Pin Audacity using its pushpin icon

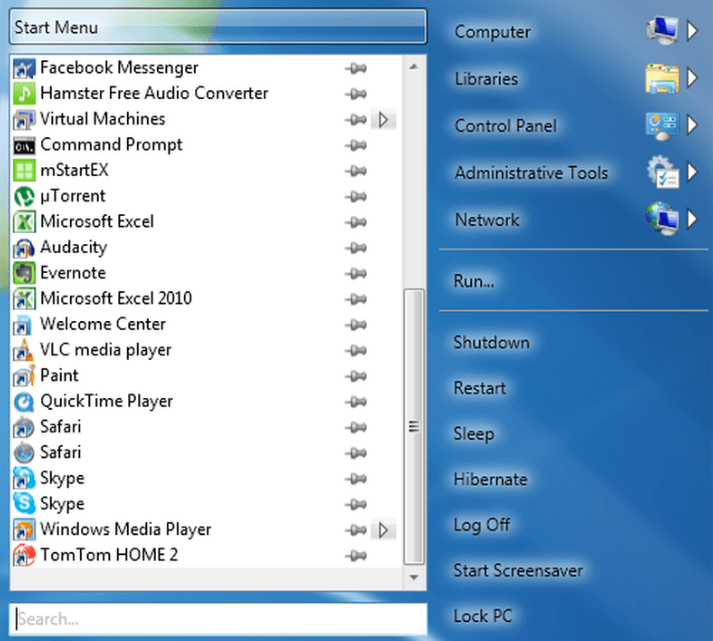point(356,248)
